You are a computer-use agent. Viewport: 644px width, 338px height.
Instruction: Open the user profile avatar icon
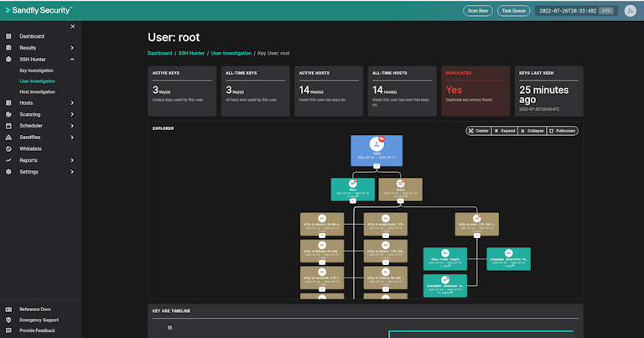(x=630, y=11)
